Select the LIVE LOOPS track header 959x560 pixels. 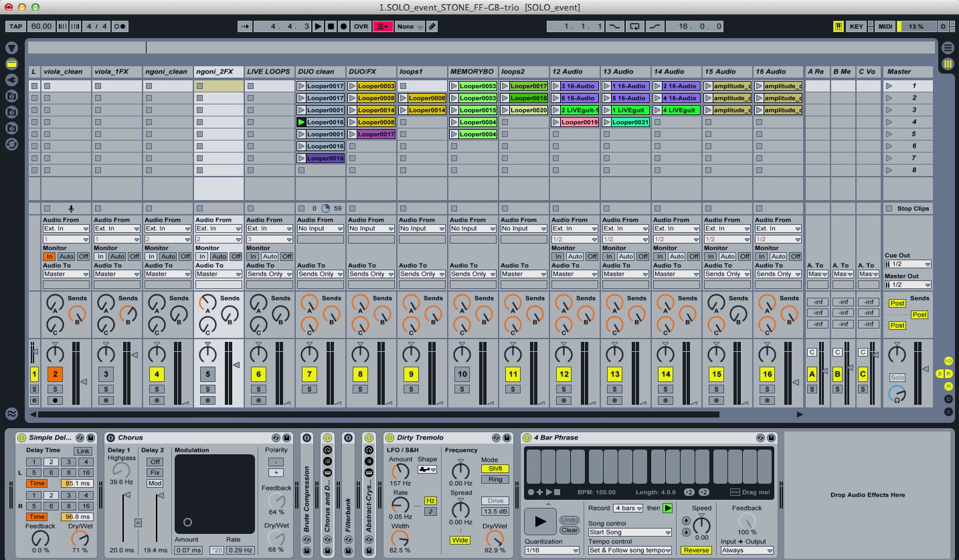tap(269, 72)
